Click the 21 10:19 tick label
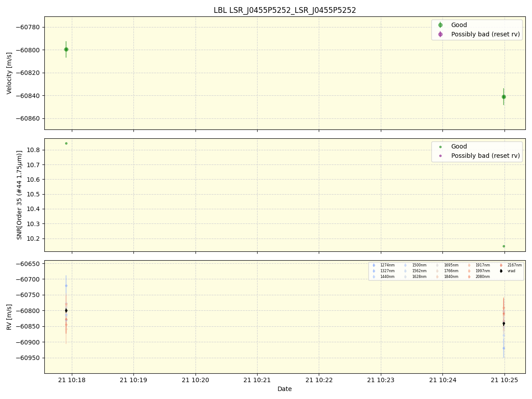Viewport: 532px width, 399px height. [x=134, y=380]
